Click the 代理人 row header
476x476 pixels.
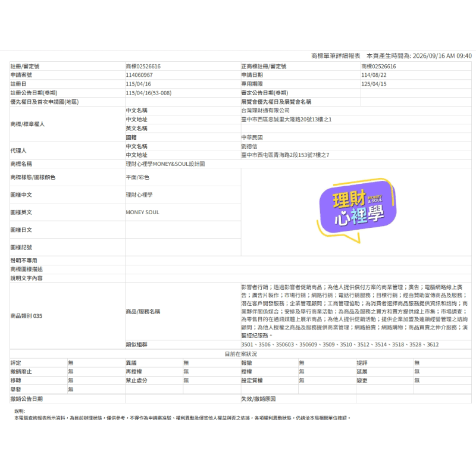pyautogui.click(x=18, y=151)
